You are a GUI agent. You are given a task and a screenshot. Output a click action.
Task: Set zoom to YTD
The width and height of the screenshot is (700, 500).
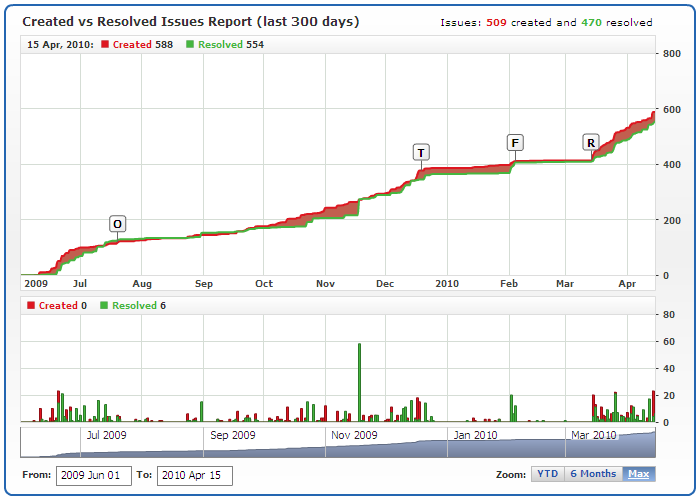coord(547,474)
